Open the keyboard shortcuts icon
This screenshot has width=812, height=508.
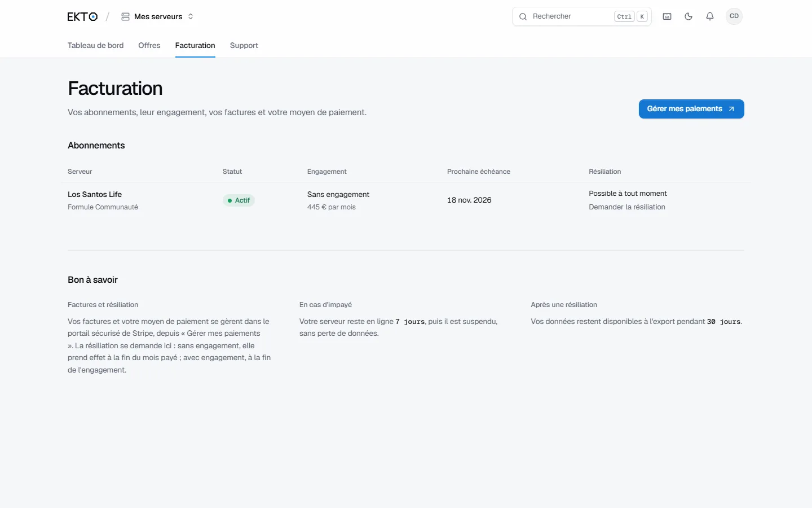(667, 16)
